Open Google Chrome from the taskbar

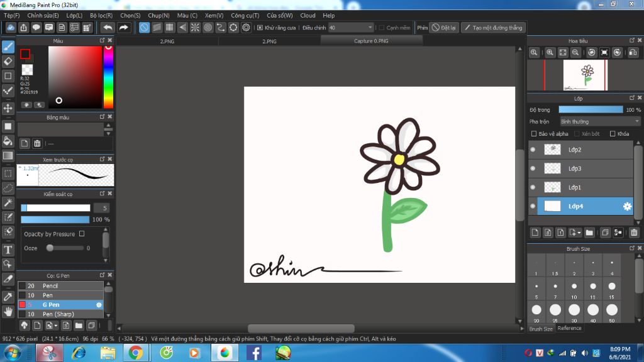click(x=136, y=353)
